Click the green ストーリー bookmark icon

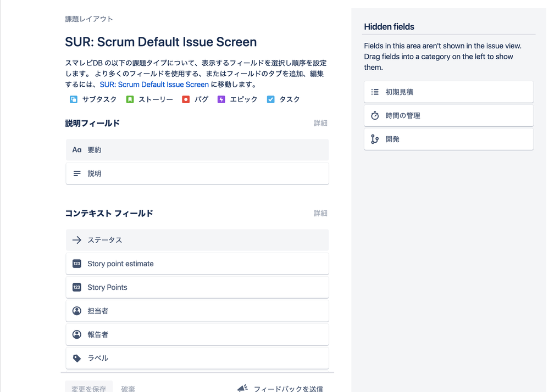point(130,99)
